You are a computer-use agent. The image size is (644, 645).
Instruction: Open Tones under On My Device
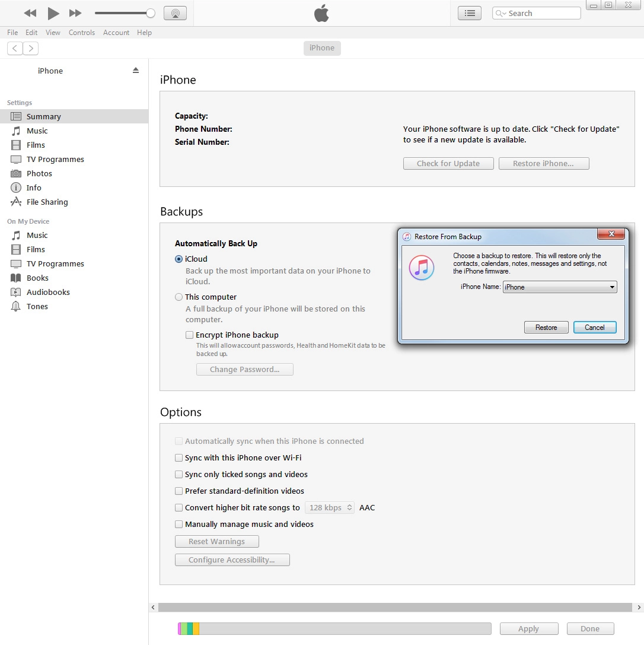(37, 306)
